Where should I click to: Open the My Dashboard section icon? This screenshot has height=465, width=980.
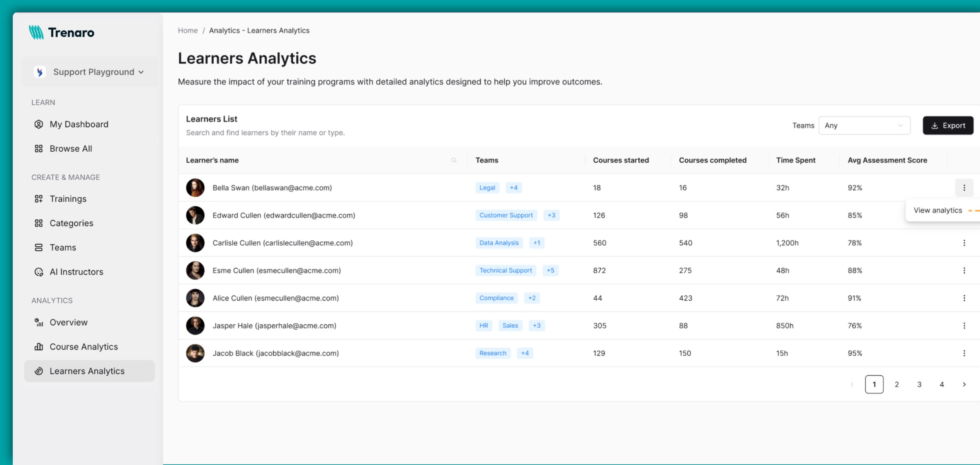tap(39, 124)
